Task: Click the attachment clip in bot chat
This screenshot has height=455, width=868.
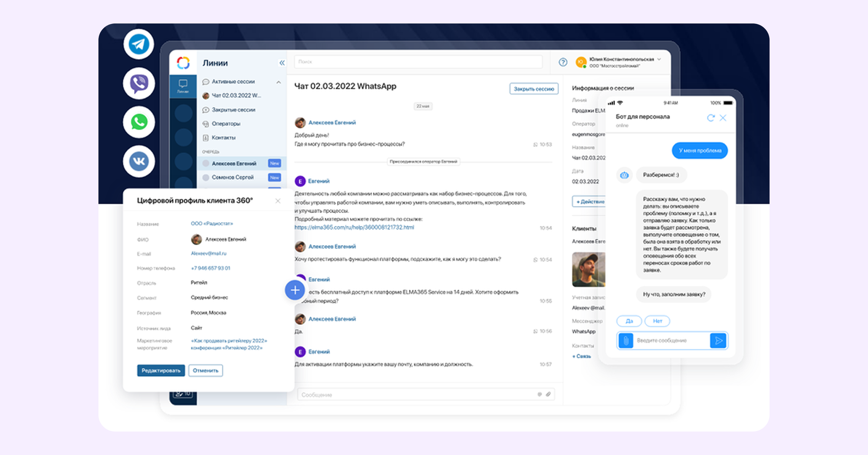Action: (625, 340)
